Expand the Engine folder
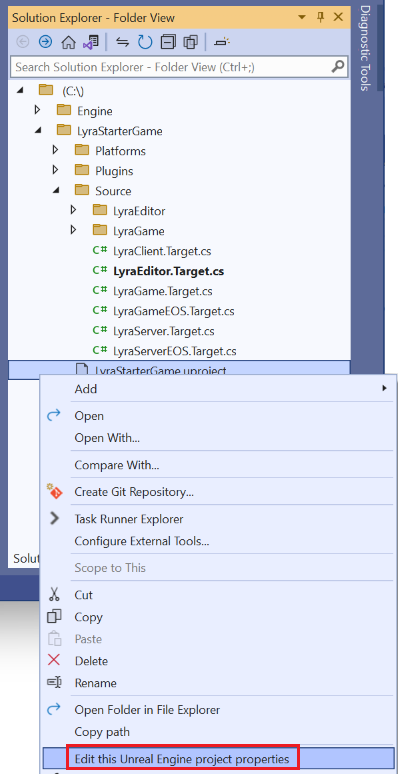Viewport: 398px width, 774px height. [x=38, y=111]
